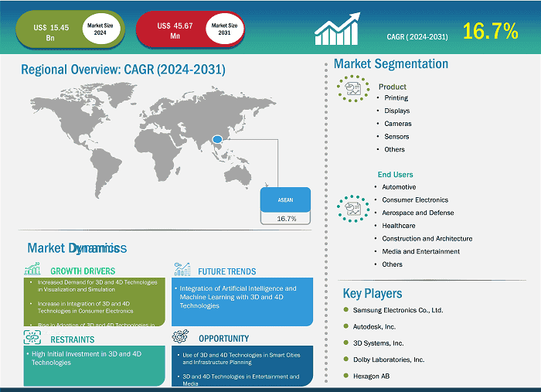Click the green bullet beside Hexagon AB
Screen dimensions: 541x392
click(x=346, y=376)
